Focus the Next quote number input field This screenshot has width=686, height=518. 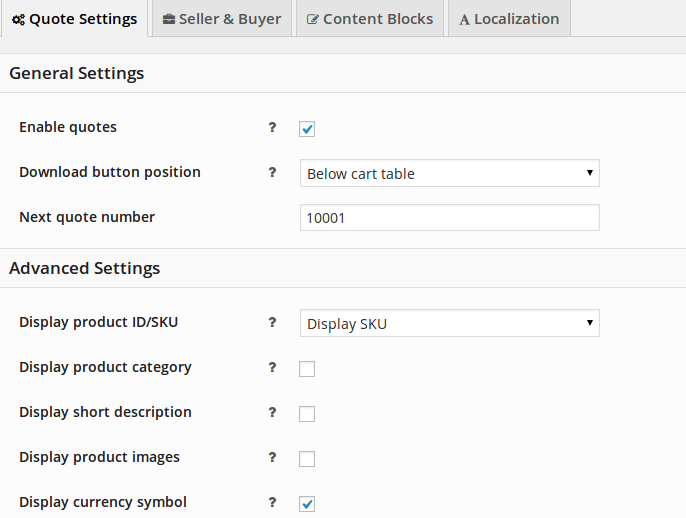point(450,217)
